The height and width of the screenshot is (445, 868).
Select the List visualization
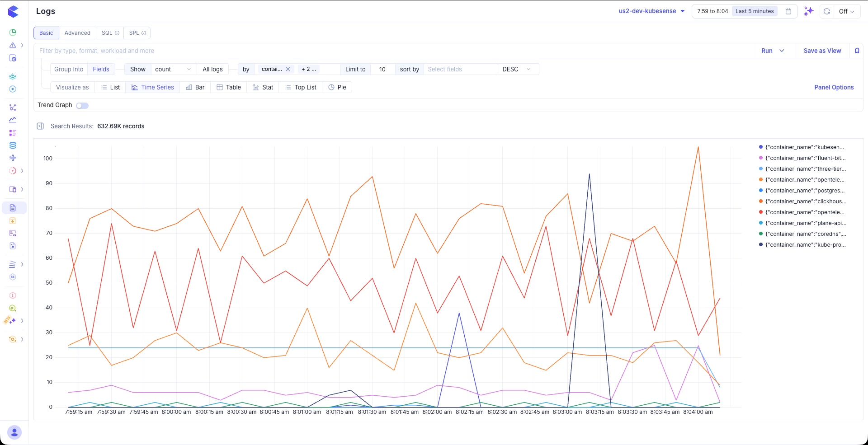[110, 87]
